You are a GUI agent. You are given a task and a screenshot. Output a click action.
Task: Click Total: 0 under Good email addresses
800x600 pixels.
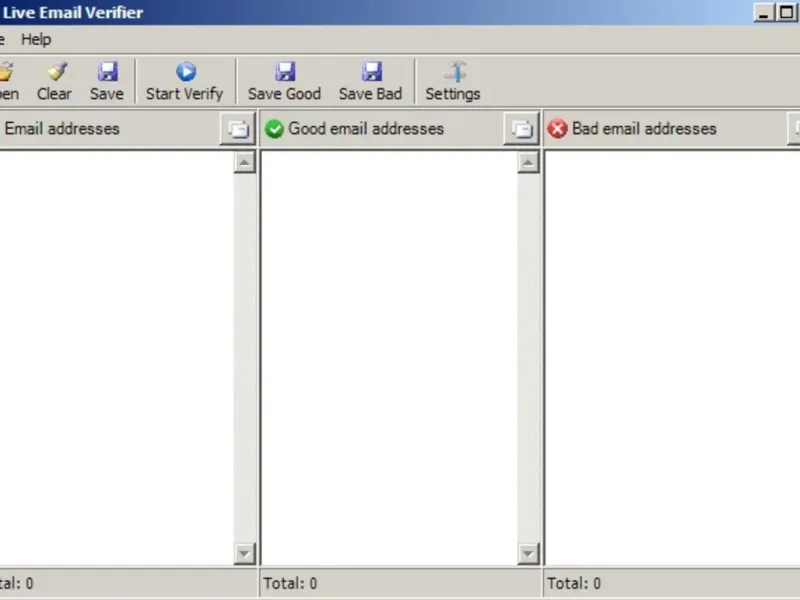pos(290,583)
